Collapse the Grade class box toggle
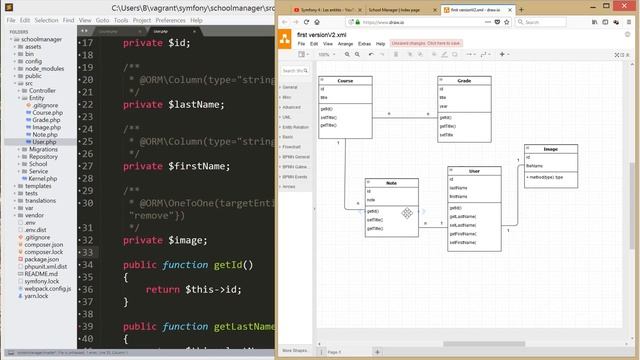This screenshot has height=360, width=640. (441, 80)
